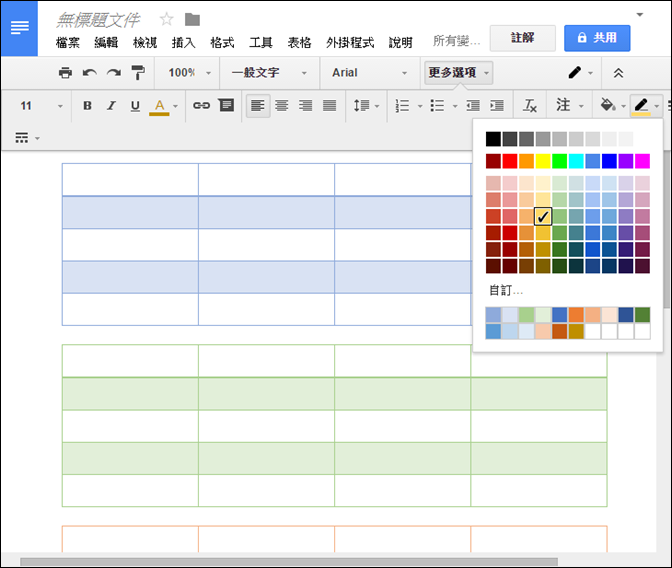Justify the text alignment
Screen dimensions: 672x568
[330, 105]
